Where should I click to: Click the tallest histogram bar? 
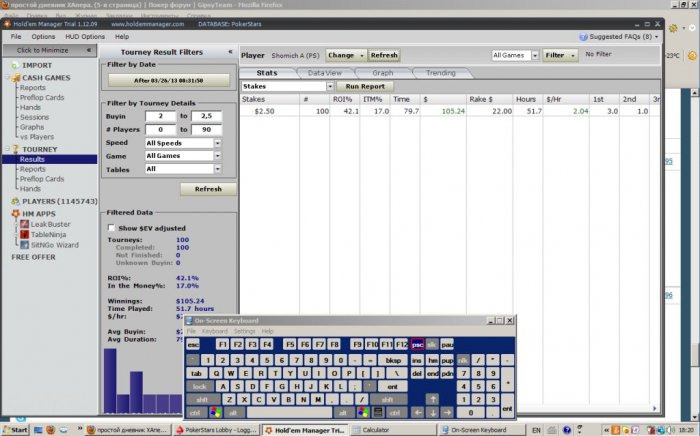(x=110, y=381)
